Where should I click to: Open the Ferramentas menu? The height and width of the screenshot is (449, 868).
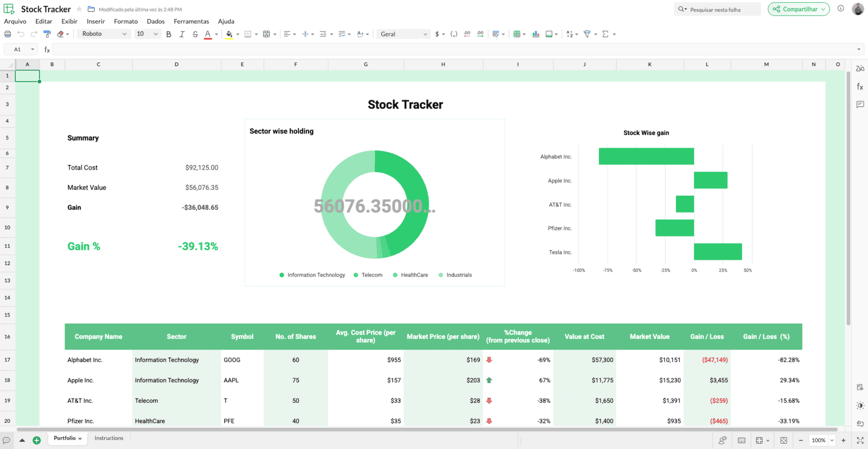coord(191,22)
